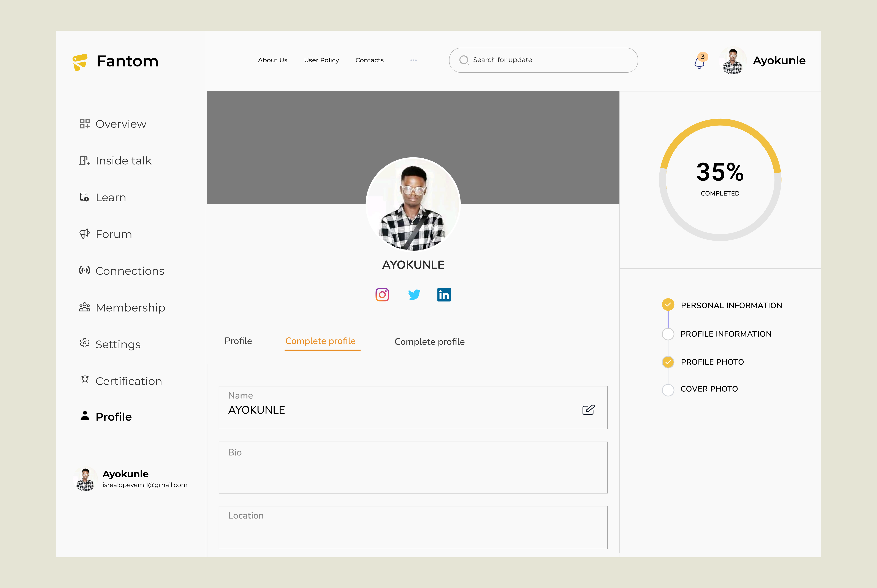Click the Fantom logo icon
This screenshot has height=588, width=877.
click(x=80, y=62)
